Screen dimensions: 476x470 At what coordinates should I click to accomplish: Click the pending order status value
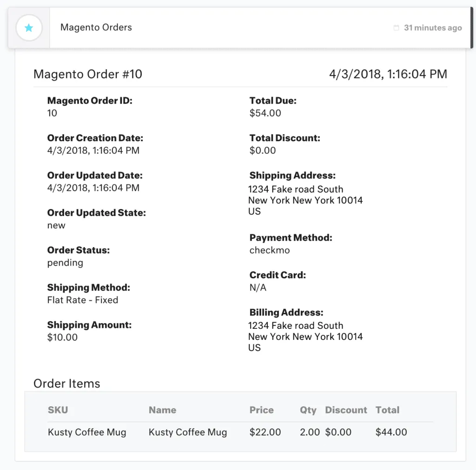(65, 263)
